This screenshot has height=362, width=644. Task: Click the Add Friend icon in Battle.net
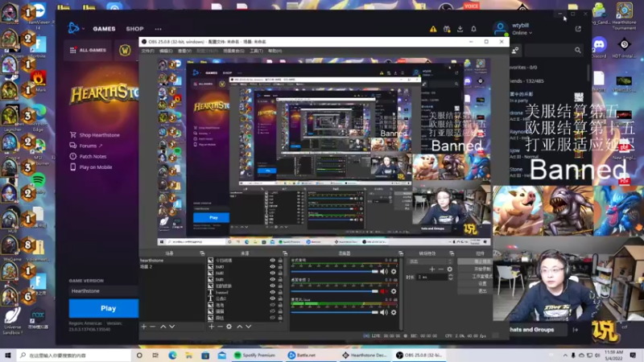[515, 50]
